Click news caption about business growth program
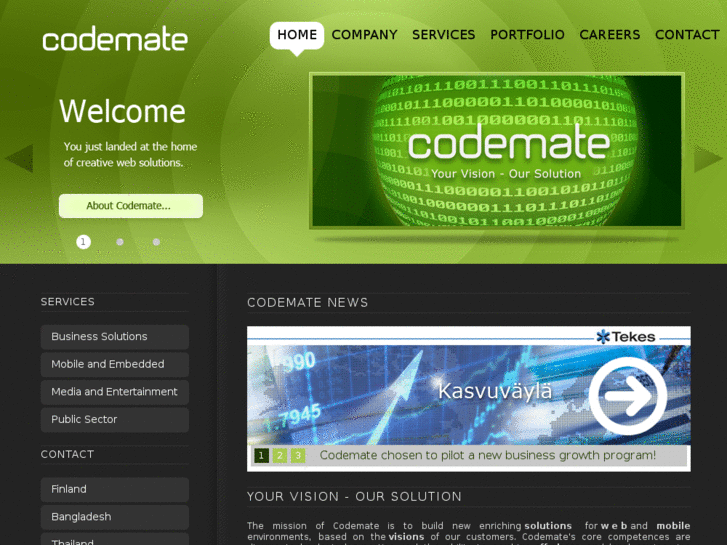This screenshot has width=727, height=545. point(488,455)
